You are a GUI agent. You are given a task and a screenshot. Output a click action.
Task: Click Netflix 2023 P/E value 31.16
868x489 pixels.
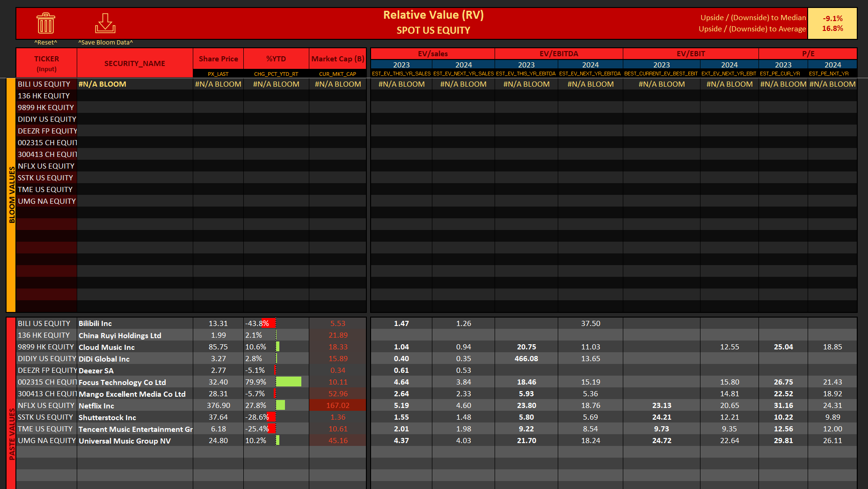[x=783, y=406]
